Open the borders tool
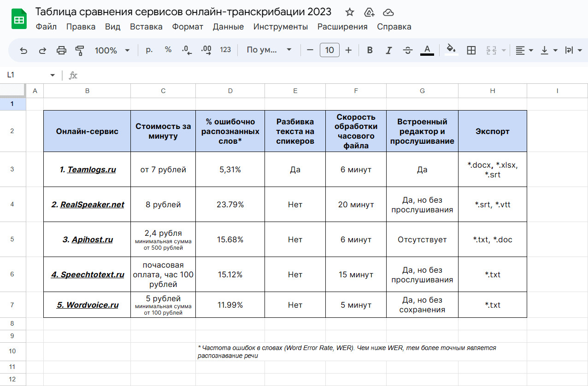Screen dimensions: 588x386 coord(471,50)
